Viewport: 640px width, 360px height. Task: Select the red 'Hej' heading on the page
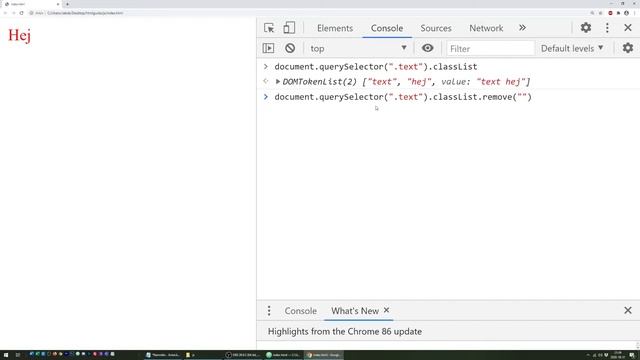(x=19, y=35)
